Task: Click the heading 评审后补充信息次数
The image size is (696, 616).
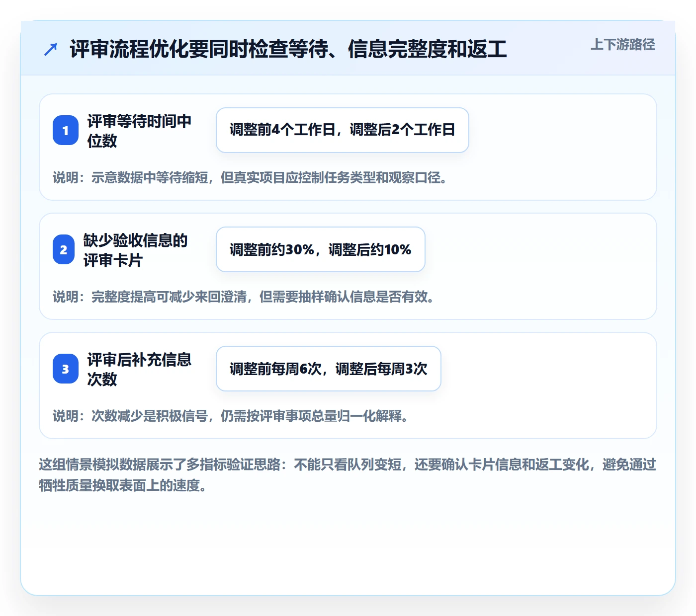Action: pyautogui.click(x=139, y=369)
